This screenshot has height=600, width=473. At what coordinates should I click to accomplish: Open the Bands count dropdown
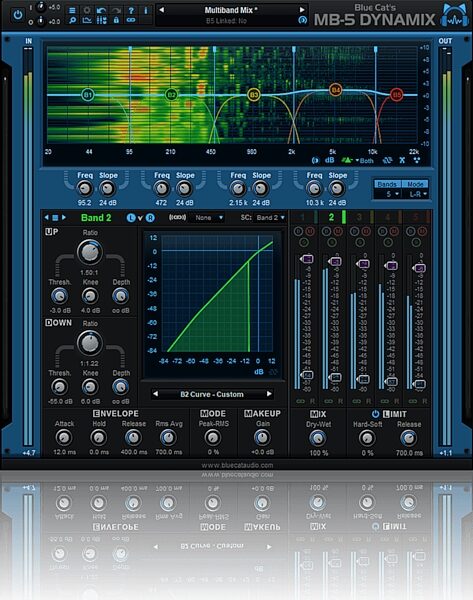point(387,194)
